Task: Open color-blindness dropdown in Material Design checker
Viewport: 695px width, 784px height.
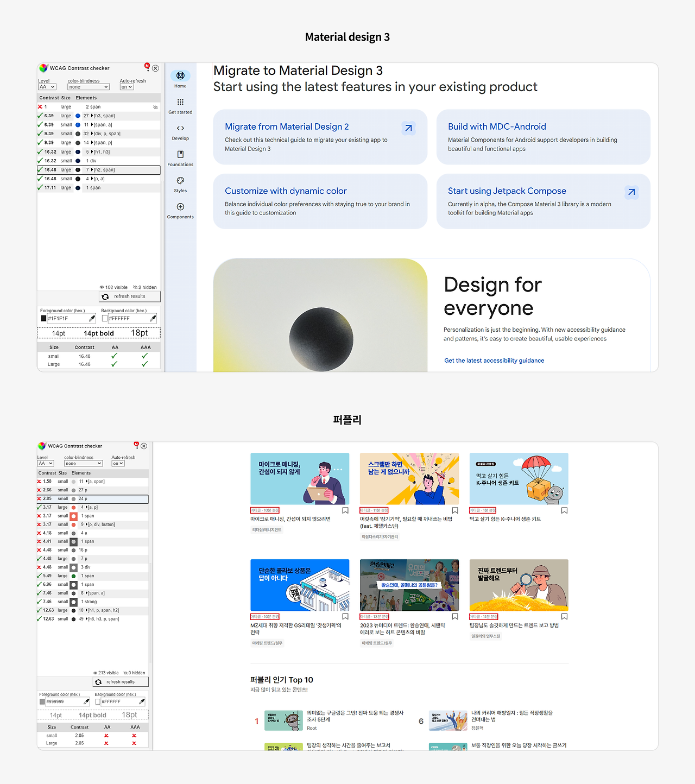Action: tap(89, 87)
